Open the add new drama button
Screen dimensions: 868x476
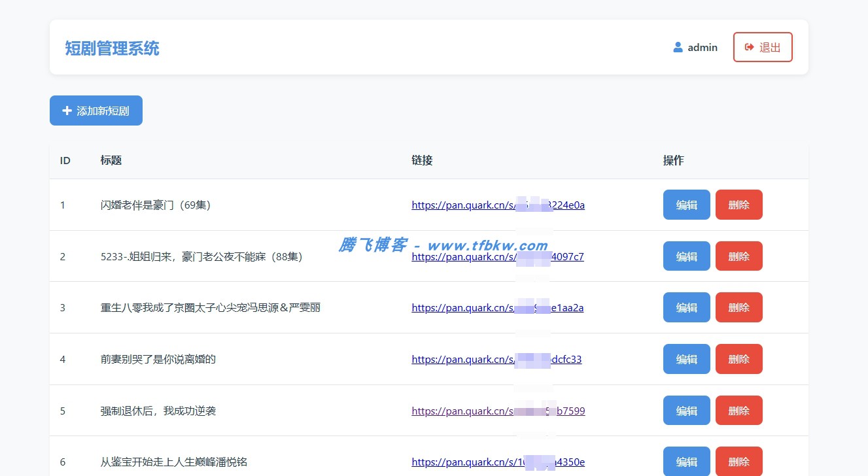tap(95, 110)
